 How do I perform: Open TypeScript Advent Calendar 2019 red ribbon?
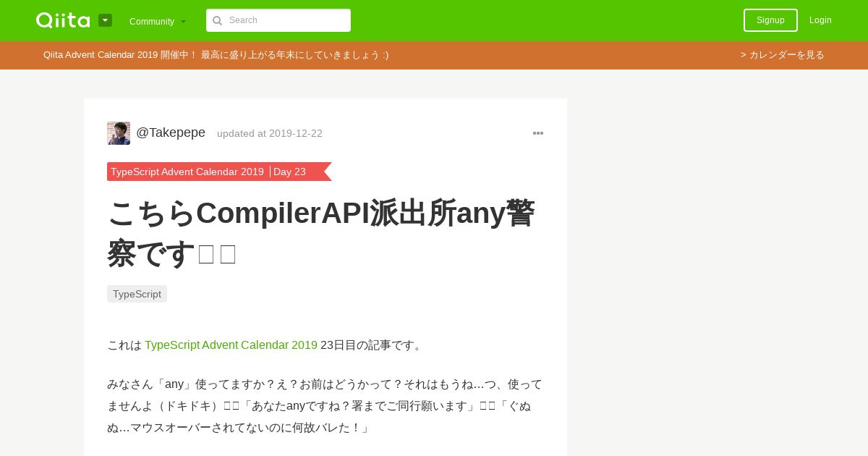pyautogui.click(x=187, y=172)
